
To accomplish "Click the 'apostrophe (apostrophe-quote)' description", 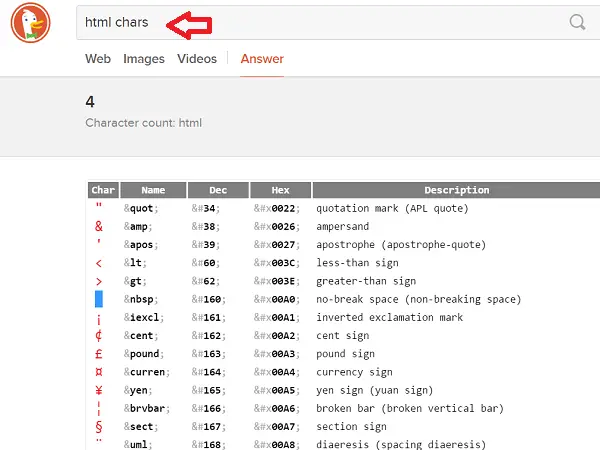I will point(401,245).
